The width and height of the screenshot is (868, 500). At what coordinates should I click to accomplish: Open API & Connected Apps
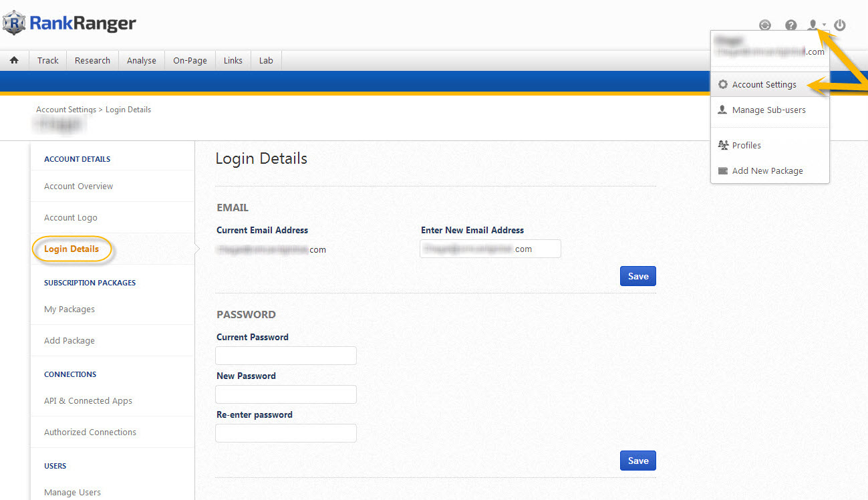[x=88, y=400]
